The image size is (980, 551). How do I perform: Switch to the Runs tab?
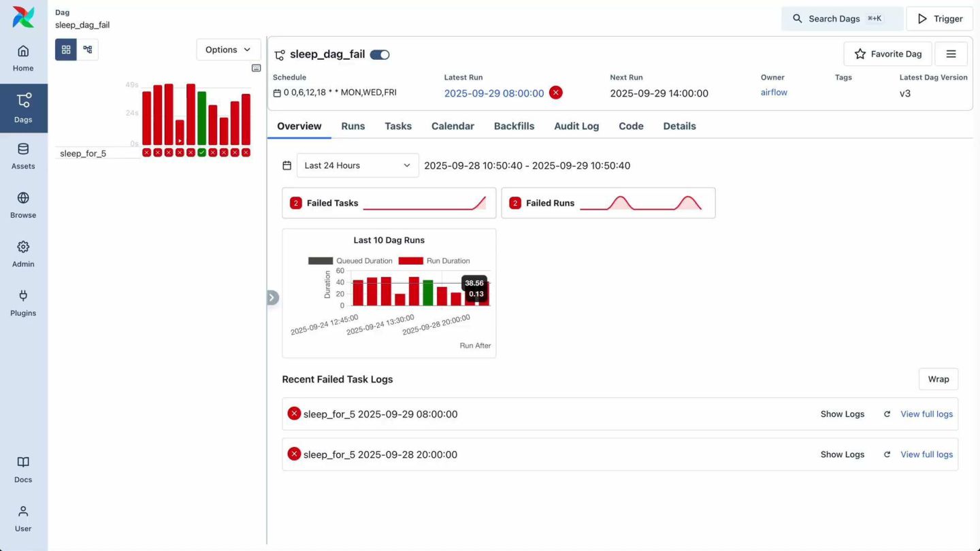[353, 126]
